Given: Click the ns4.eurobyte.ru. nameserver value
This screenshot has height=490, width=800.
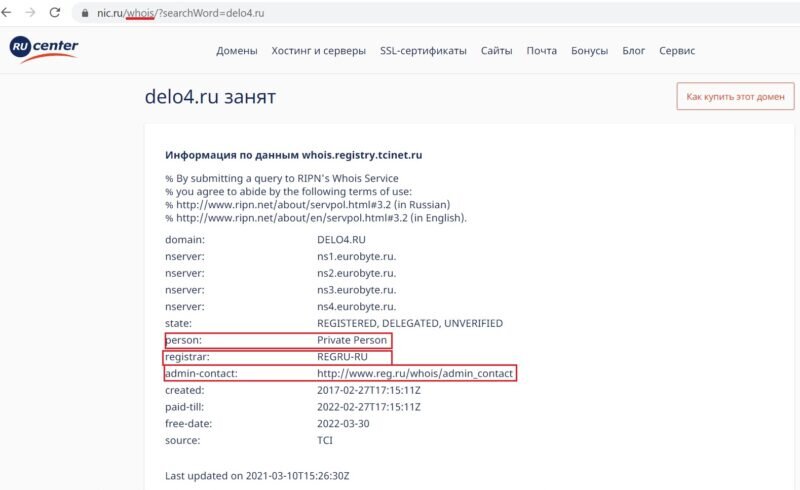Looking at the screenshot, I should pyautogui.click(x=356, y=306).
